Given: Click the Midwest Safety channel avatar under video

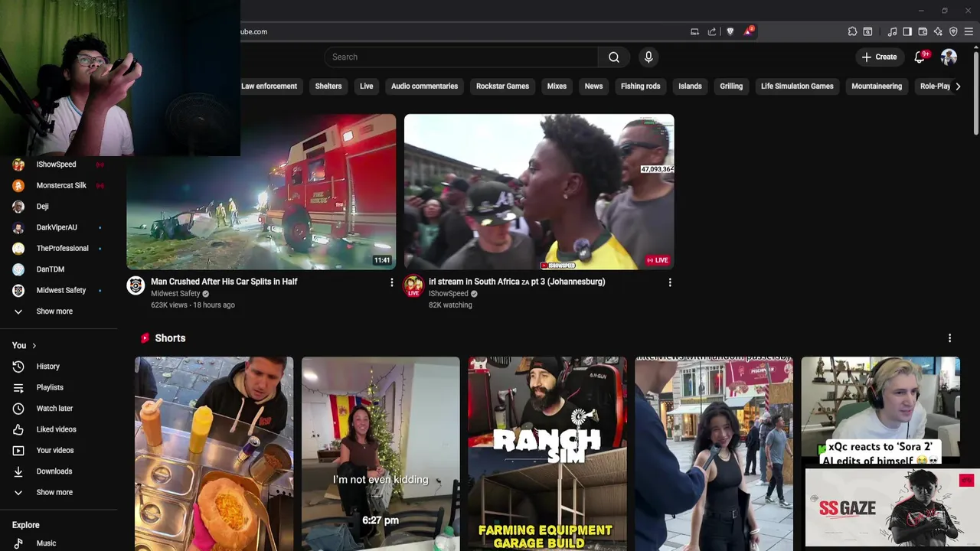Looking at the screenshot, I should [x=136, y=285].
